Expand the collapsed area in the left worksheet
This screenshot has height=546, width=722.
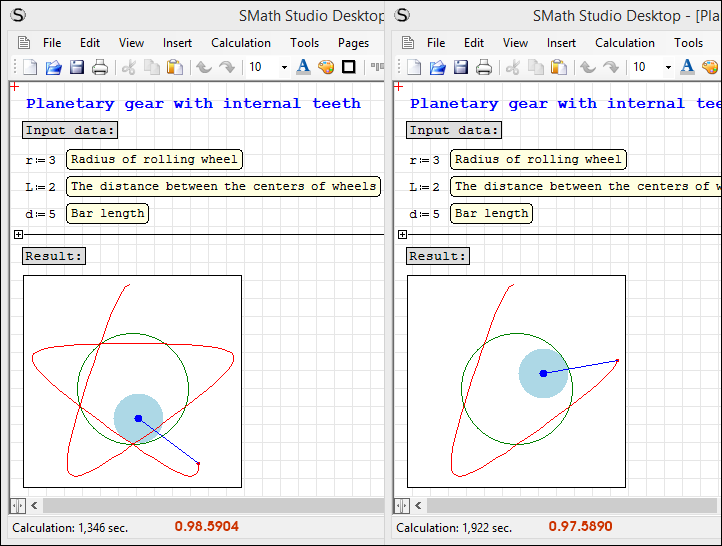18,234
